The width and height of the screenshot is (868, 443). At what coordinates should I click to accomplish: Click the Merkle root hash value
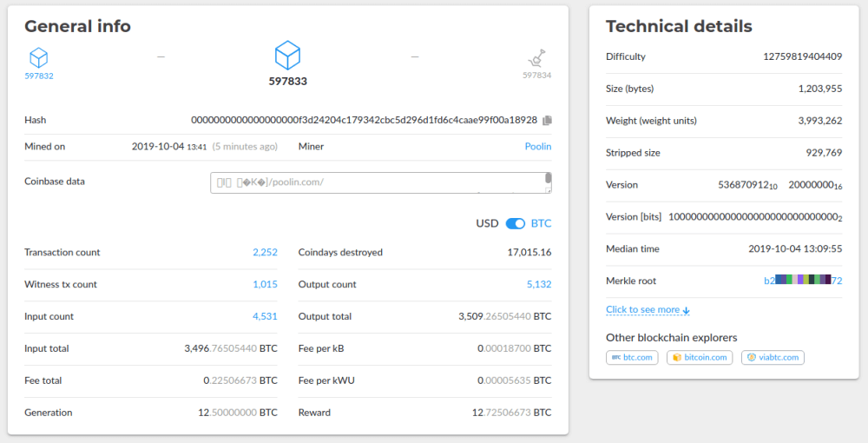click(803, 281)
